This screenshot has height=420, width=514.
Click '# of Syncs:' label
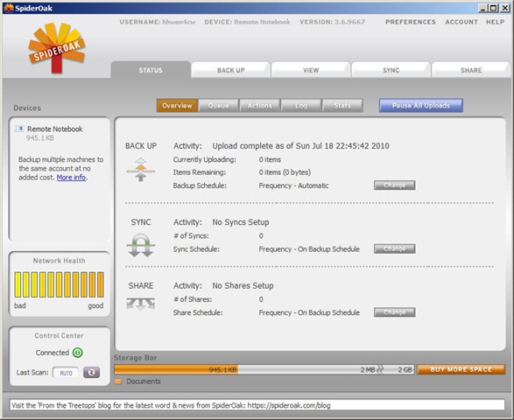(191, 236)
